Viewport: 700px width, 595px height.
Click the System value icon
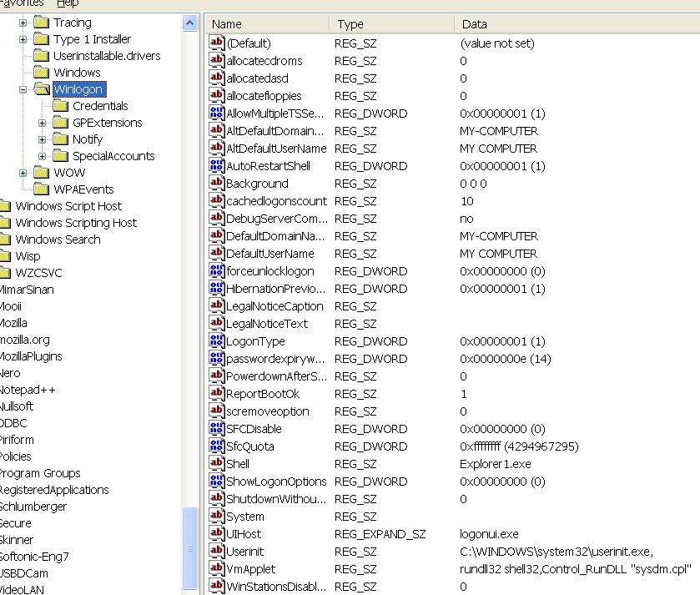click(x=217, y=516)
